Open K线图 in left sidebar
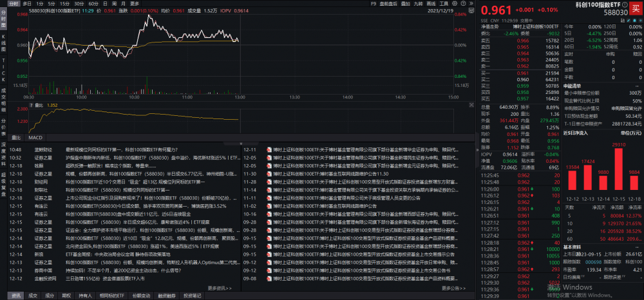The height and width of the screenshot is (300, 644). [x=3, y=43]
